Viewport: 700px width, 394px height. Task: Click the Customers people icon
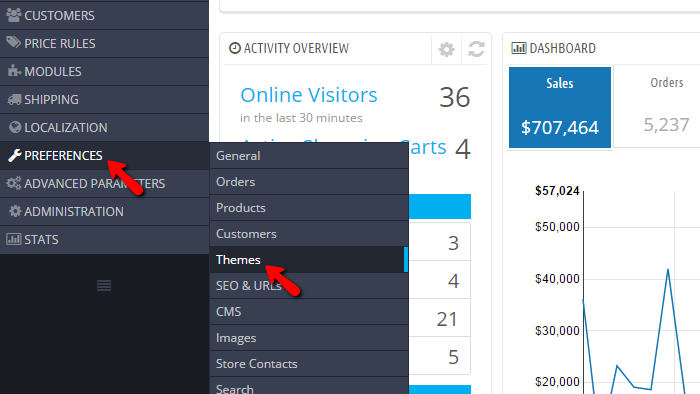pos(14,15)
